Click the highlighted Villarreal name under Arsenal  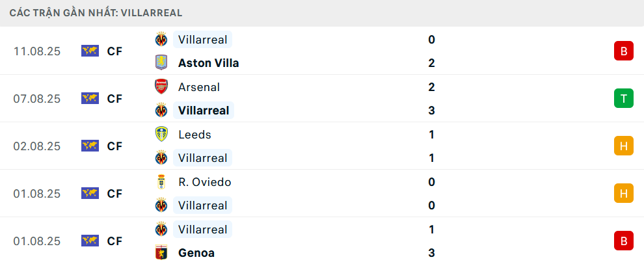click(x=203, y=111)
